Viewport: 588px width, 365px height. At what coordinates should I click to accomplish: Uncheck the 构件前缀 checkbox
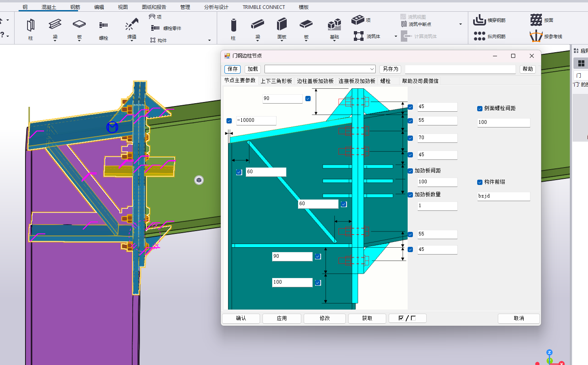point(480,182)
